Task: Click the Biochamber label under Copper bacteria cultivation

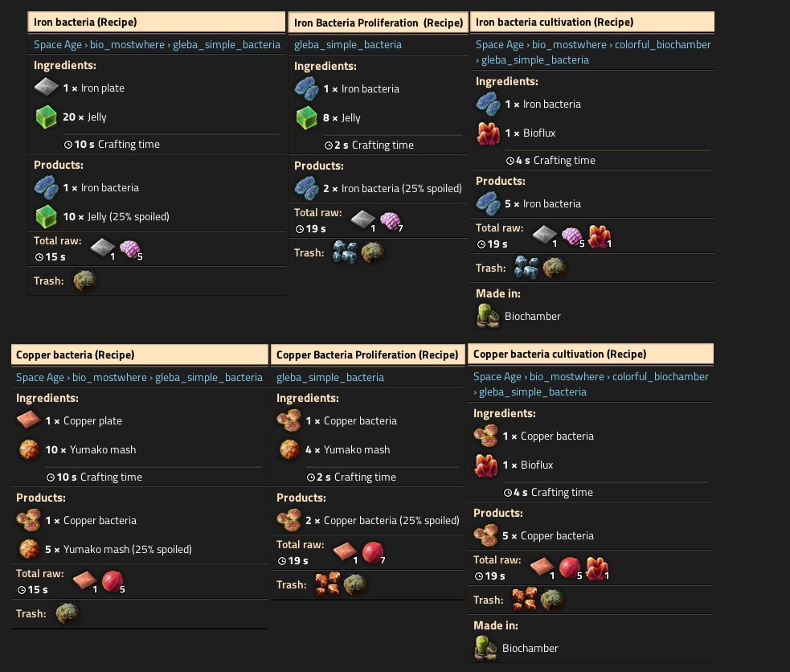Action: 530,649
